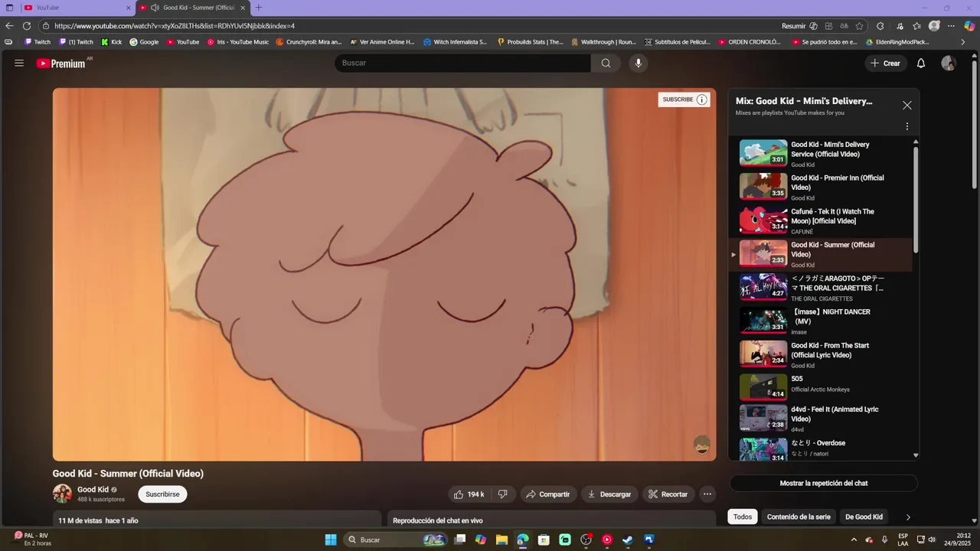Open Edge settings and more menu
This screenshot has height=551, width=980.
coord(950,26)
